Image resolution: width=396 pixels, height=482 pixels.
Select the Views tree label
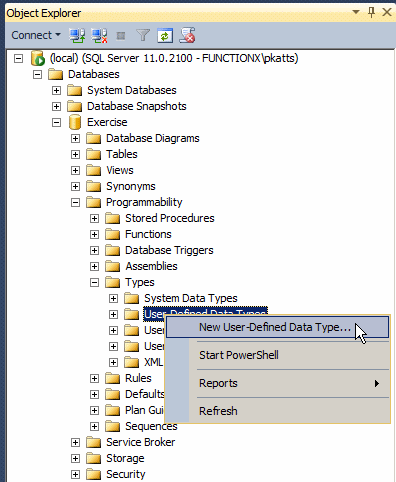coord(120,170)
